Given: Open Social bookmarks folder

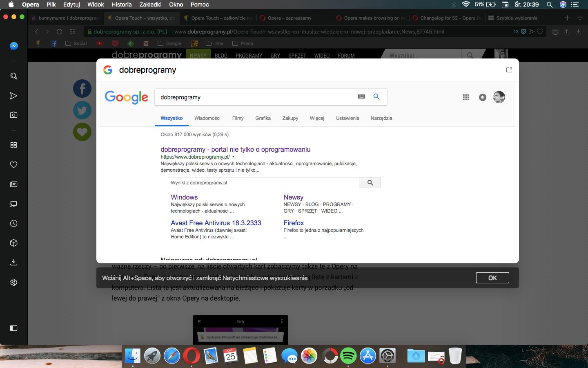Looking at the screenshot, I should (76, 43).
